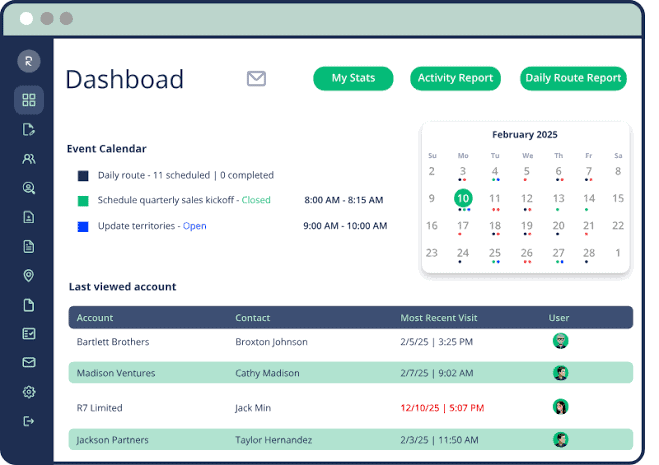The height and width of the screenshot is (465, 659).
Task: Click the contacts people icon in sidebar
Action: click(x=29, y=159)
